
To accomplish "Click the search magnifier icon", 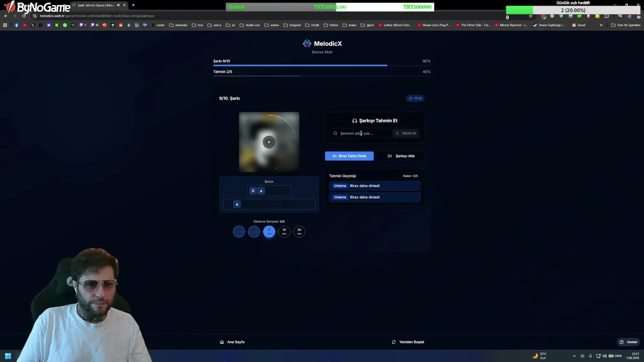I will (x=335, y=133).
